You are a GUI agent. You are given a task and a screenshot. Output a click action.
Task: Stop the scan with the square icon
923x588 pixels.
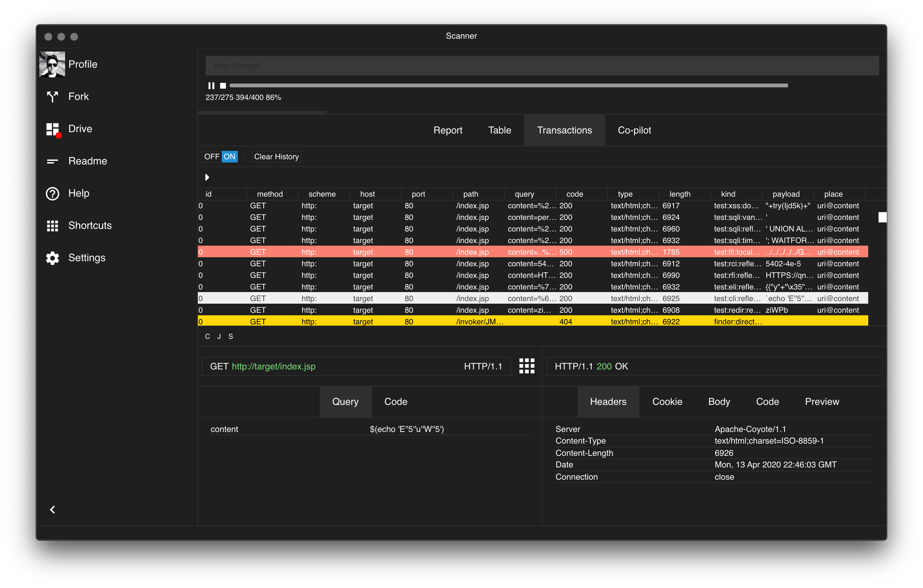pyautogui.click(x=223, y=85)
